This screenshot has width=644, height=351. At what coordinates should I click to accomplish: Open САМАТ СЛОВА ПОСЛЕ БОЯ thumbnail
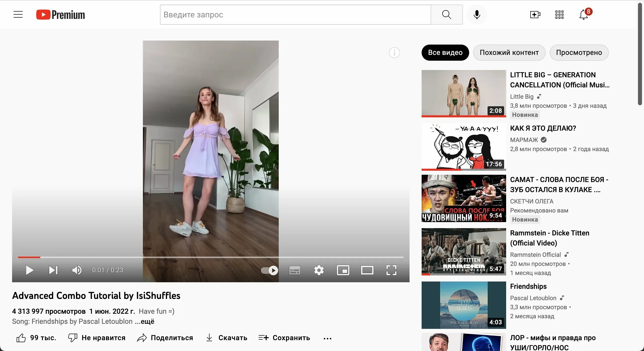tap(464, 198)
